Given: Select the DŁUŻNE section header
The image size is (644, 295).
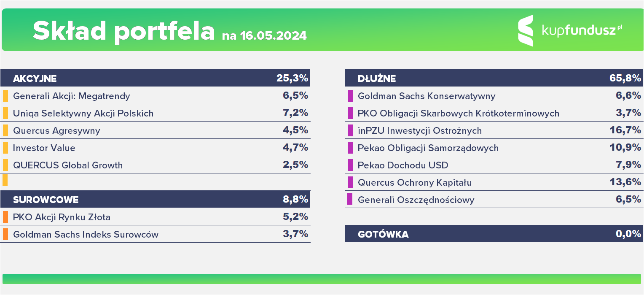Looking at the screenshot, I should click(494, 78).
